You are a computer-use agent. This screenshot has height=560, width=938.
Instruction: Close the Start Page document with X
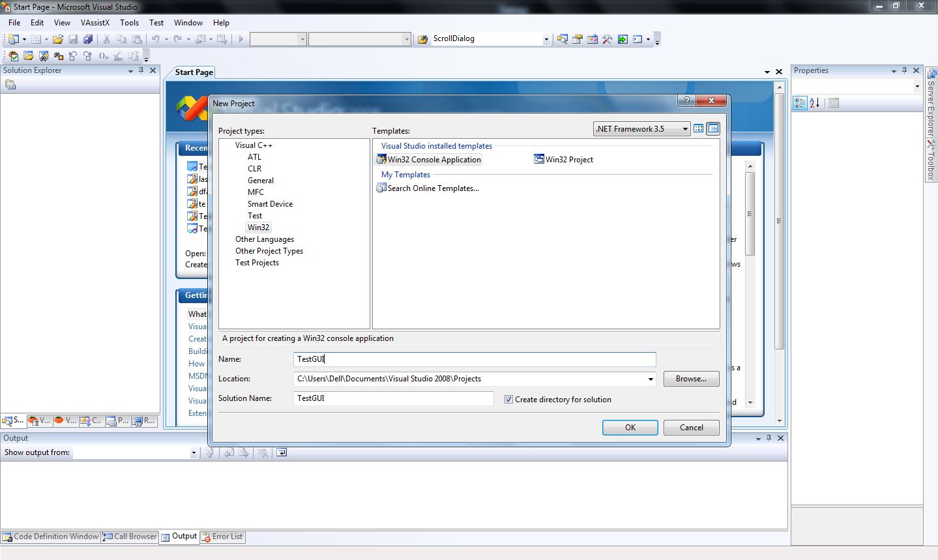779,72
